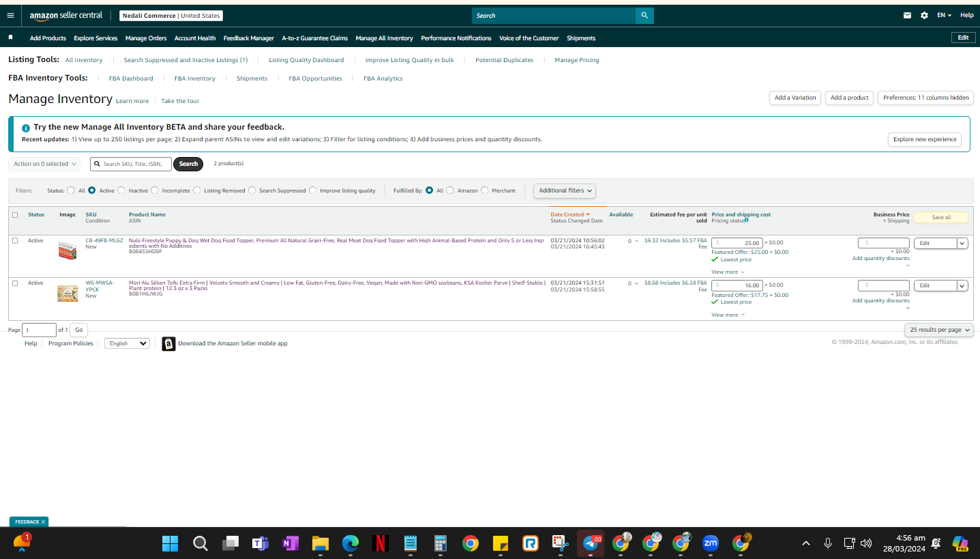Show hidden system tray icons chevron
The image size is (980, 559).
pyautogui.click(x=806, y=543)
